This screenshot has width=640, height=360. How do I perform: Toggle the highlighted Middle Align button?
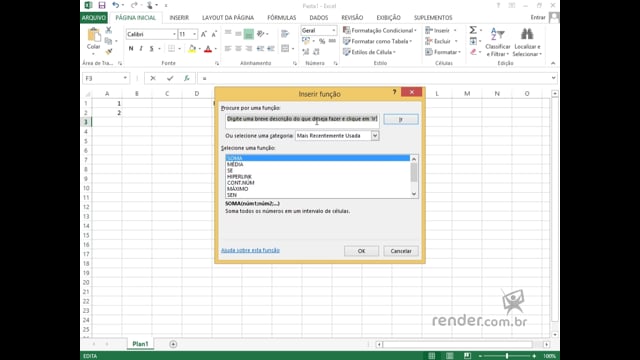tap(249, 34)
